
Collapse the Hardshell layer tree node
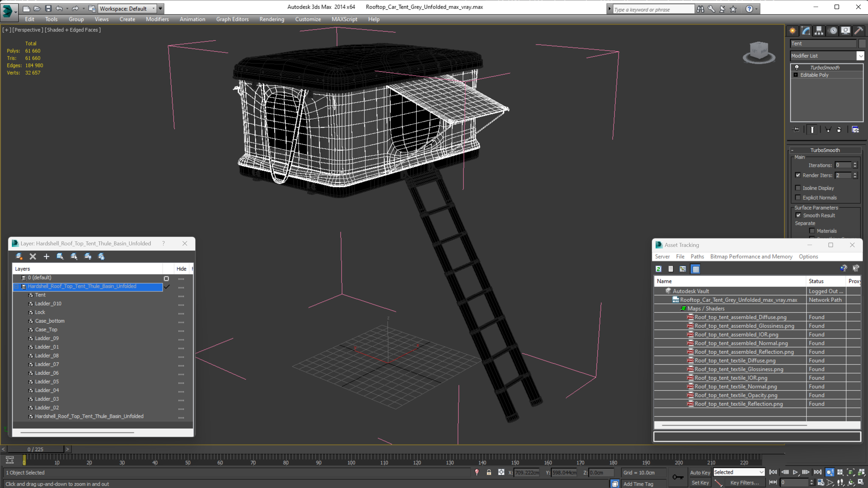16,287
